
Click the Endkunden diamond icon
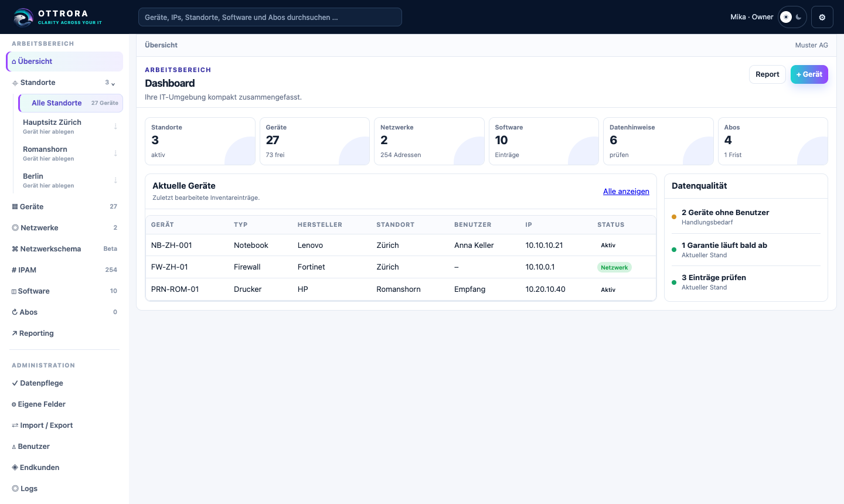pyautogui.click(x=15, y=468)
